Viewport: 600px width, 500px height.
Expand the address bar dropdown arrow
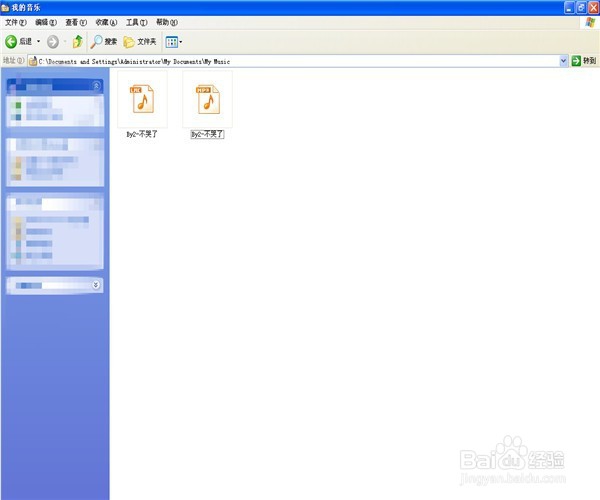(x=563, y=61)
